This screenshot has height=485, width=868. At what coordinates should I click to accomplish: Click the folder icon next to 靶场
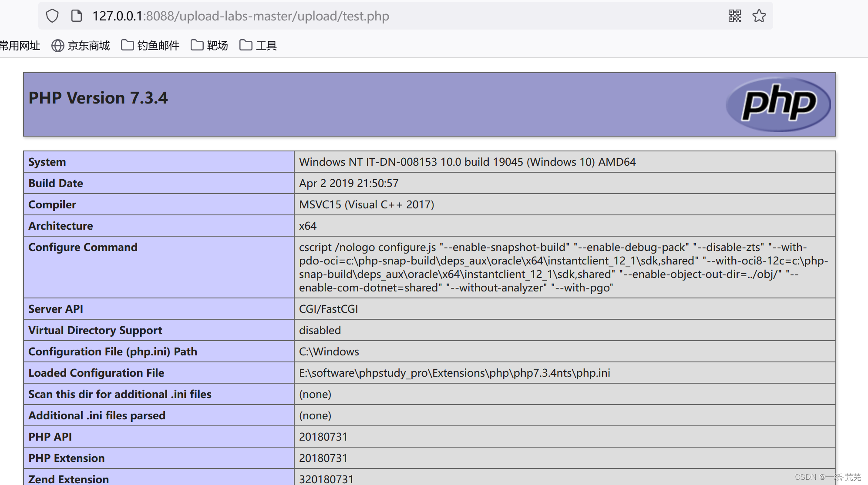coord(197,45)
